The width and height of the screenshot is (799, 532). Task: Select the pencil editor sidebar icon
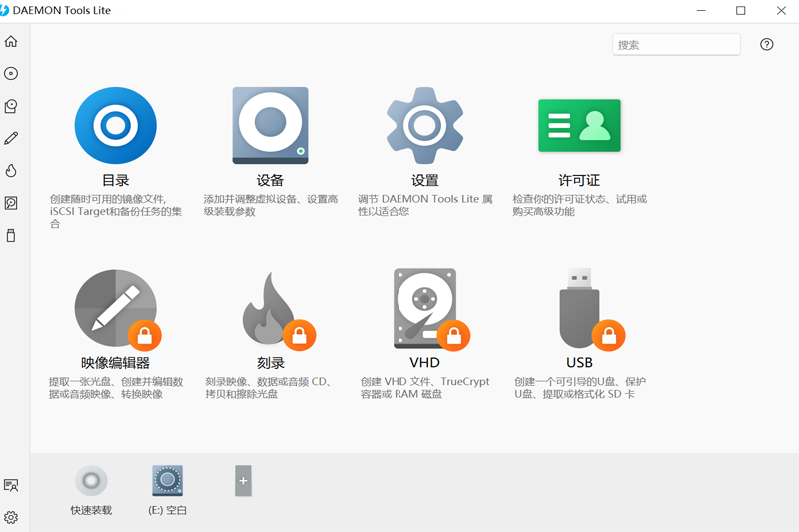pos(11,138)
